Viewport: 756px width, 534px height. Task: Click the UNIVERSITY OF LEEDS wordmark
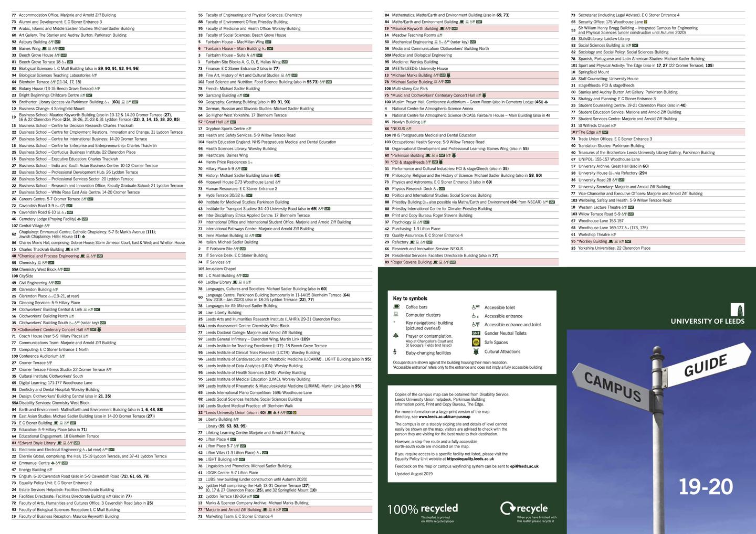(x=707, y=322)
